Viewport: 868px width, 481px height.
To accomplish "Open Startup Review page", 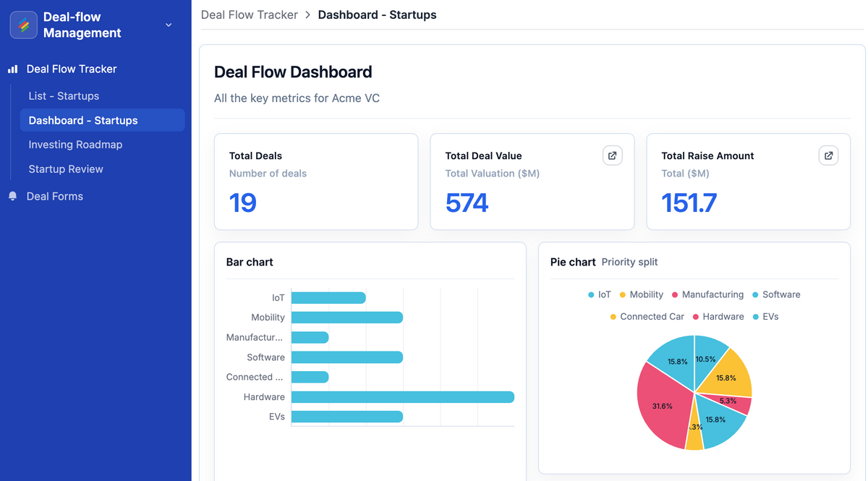I will coord(66,169).
